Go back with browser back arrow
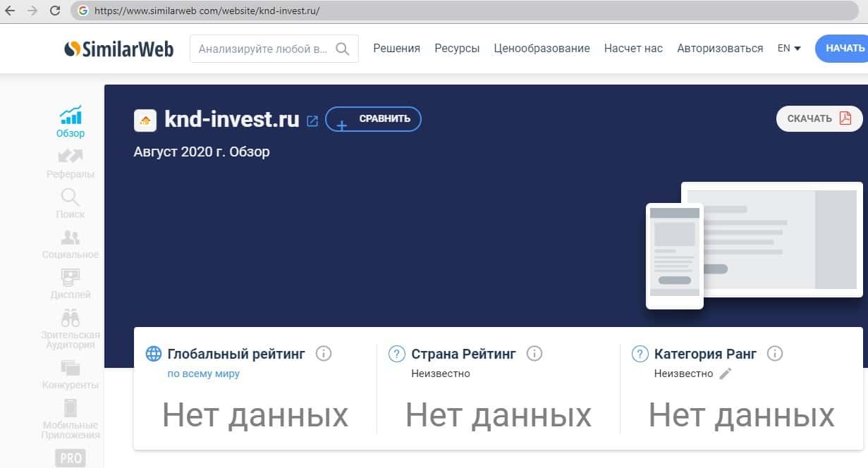 [9, 11]
